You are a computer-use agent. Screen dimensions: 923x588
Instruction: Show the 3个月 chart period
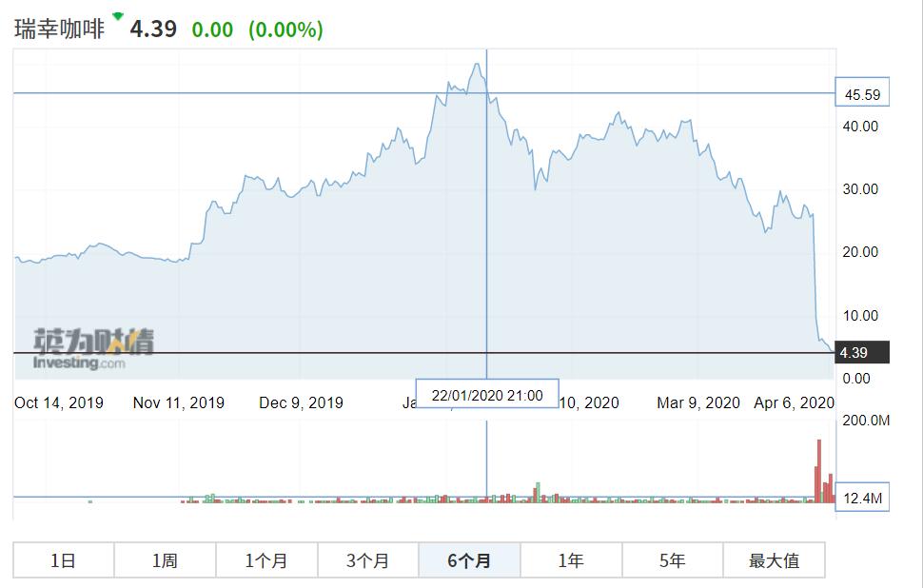pos(367,560)
